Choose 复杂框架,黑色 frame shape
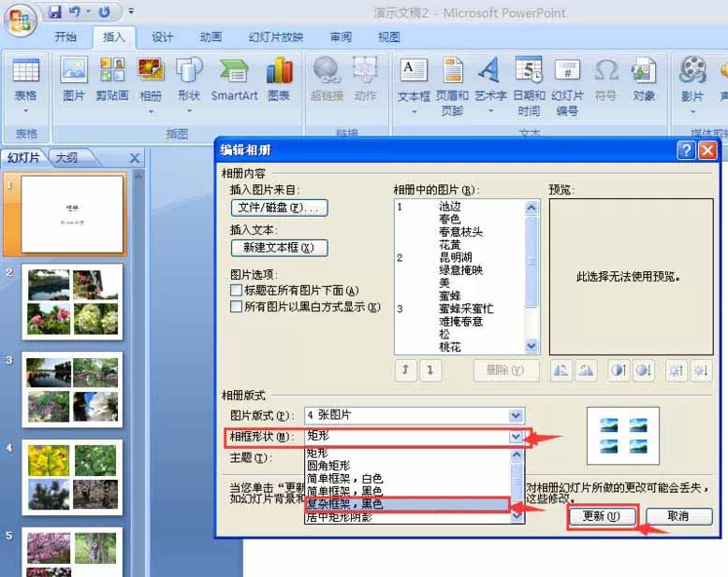728x577 pixels. click(x=408, y=504)
